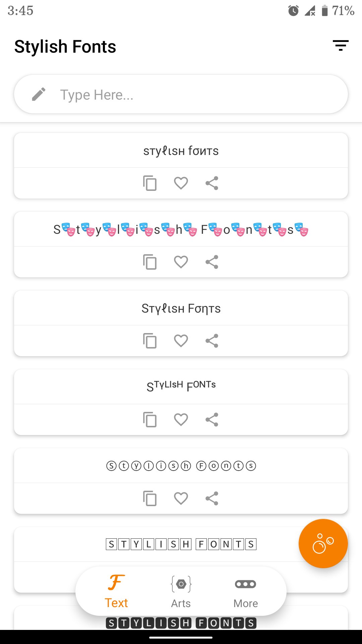Open the filter menu icon

tap(341, 46)
